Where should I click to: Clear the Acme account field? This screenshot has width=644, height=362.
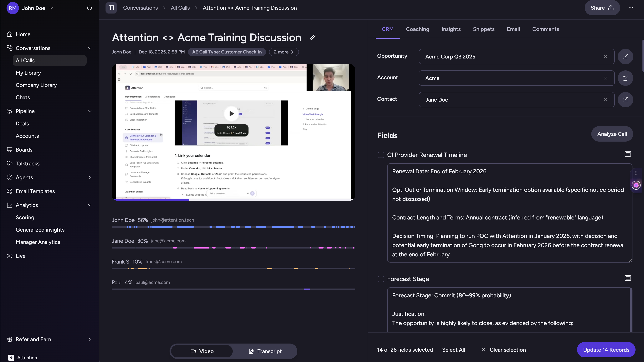click(605, 78)
